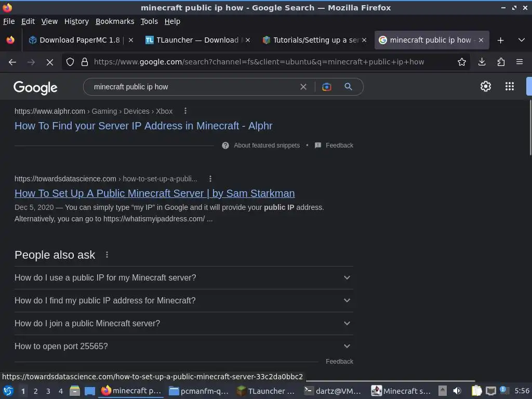Close the TLauncher tab

tap(248, 40)
